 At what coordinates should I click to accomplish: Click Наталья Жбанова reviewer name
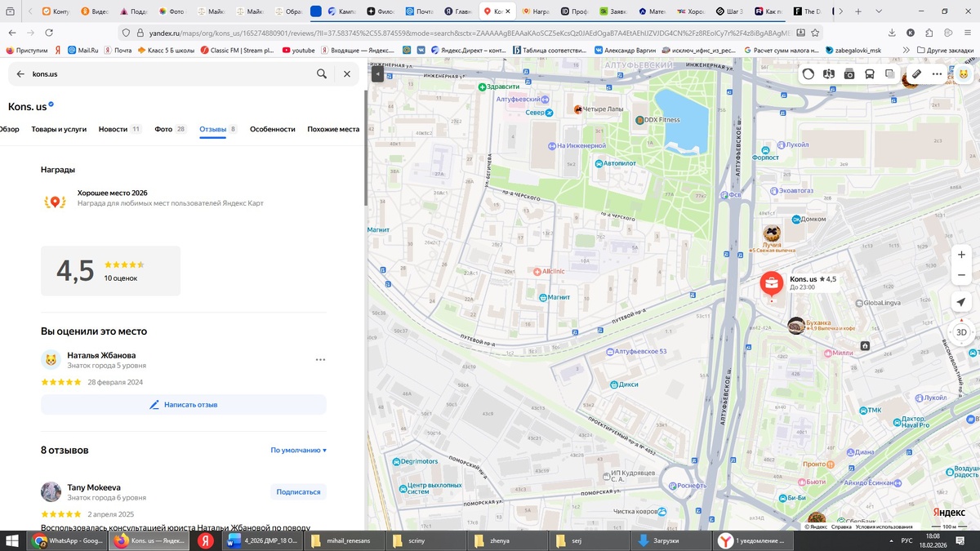click(x=101, y=355)
